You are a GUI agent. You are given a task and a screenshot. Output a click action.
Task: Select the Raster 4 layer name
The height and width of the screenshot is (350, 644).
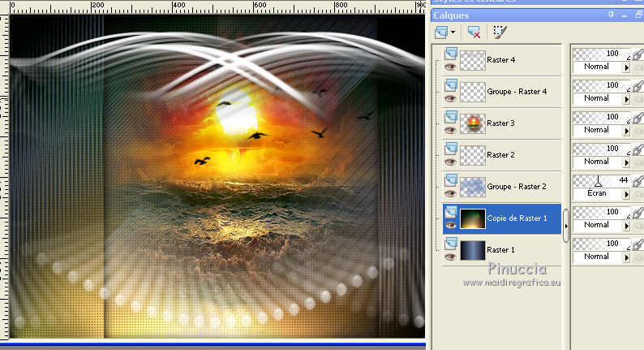click(x=500, y=59)
